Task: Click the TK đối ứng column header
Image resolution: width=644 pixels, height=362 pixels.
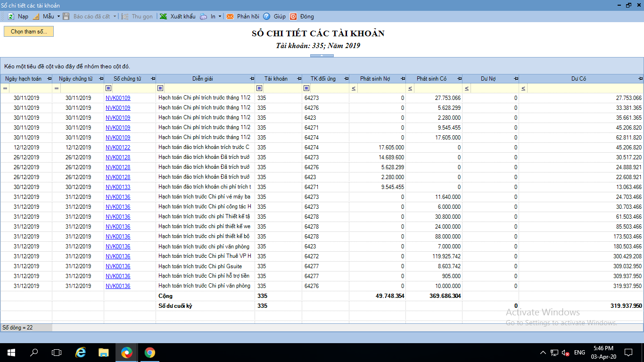Action: [x=322, y=79]
